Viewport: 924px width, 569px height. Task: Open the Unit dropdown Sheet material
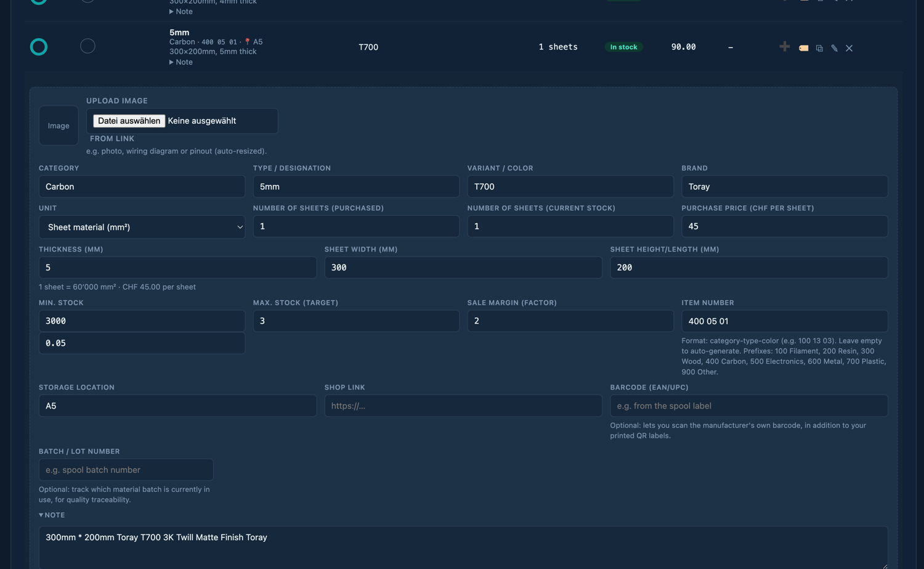142,227
